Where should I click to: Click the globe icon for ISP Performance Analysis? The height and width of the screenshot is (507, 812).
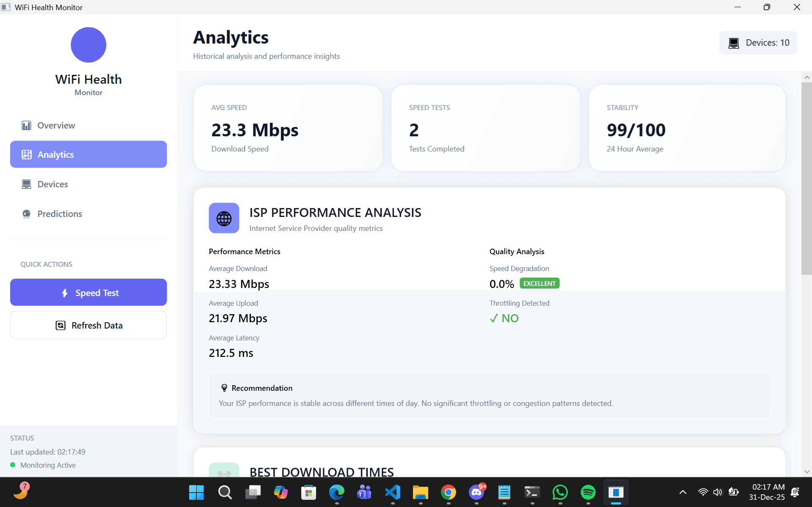pyautogui.click(x=224, y=218)
